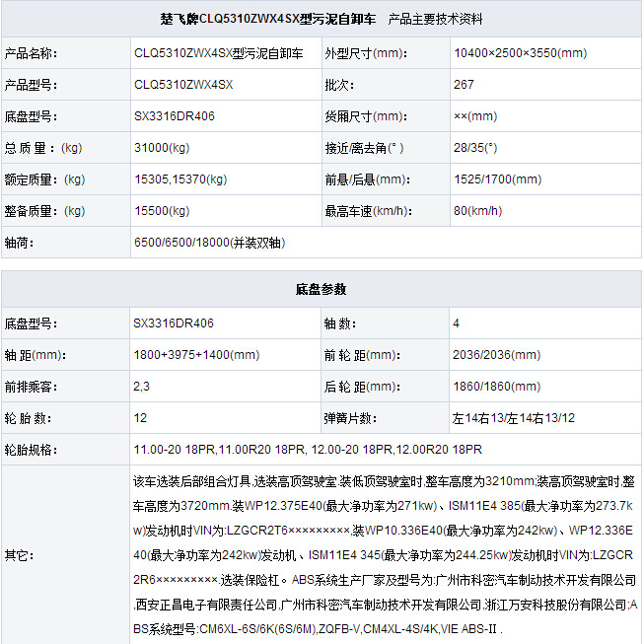Image resolution: width=644 pixels, height=644 pixels.
Task: Click the 接近/离去角 label
Action: tap(364, 148)
